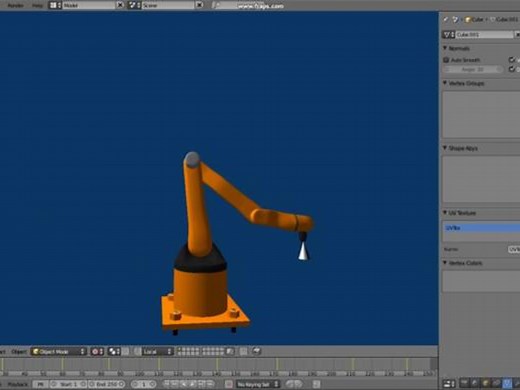Click the Start frame field in timeline

pyautogui.click(x=68, y=384)
